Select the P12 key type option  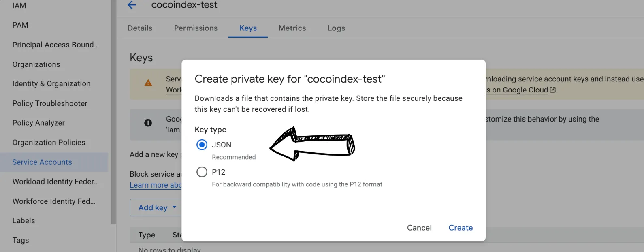[202, 172]
